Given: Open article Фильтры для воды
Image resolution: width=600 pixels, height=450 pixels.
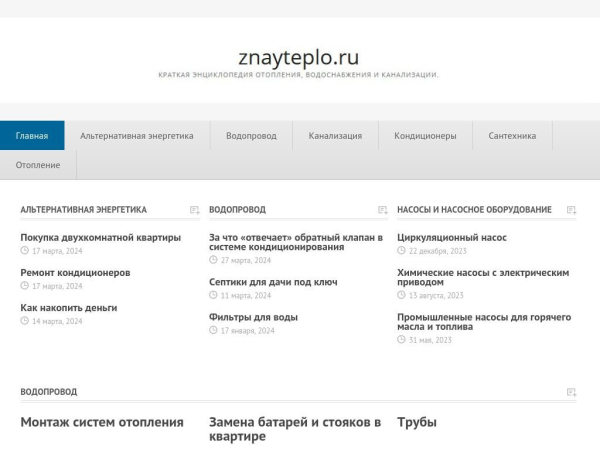Looking at the screenshot, I should 253,317.
